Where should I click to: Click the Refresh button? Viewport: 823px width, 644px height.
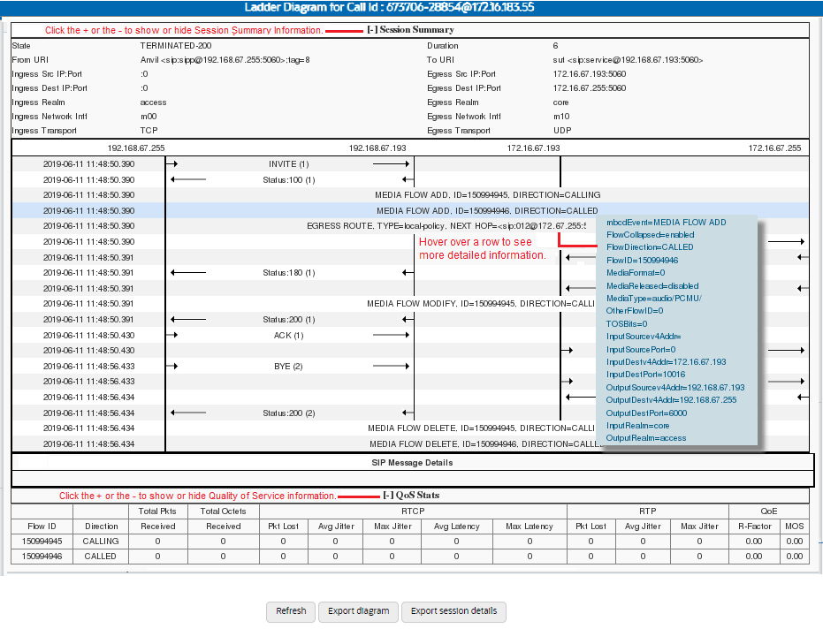pyautogui.click(x=290, y=611)
